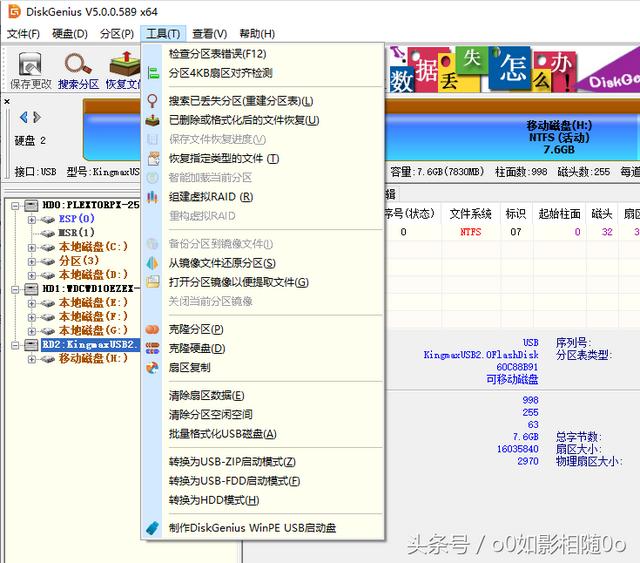
Task: Choose 从镜像文件还原分区 menu item
Action: point(262,263)
